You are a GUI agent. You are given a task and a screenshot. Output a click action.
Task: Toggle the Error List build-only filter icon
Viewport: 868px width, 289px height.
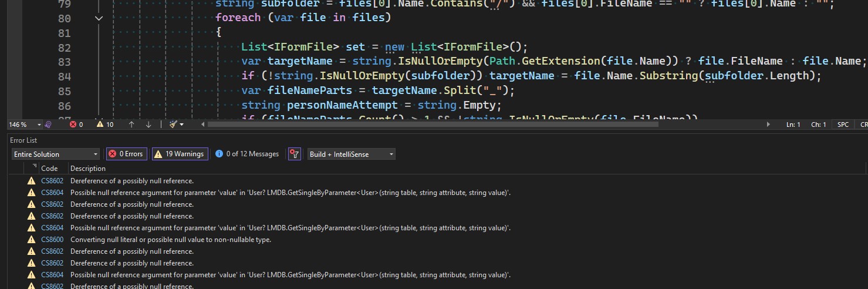[294, 154]
